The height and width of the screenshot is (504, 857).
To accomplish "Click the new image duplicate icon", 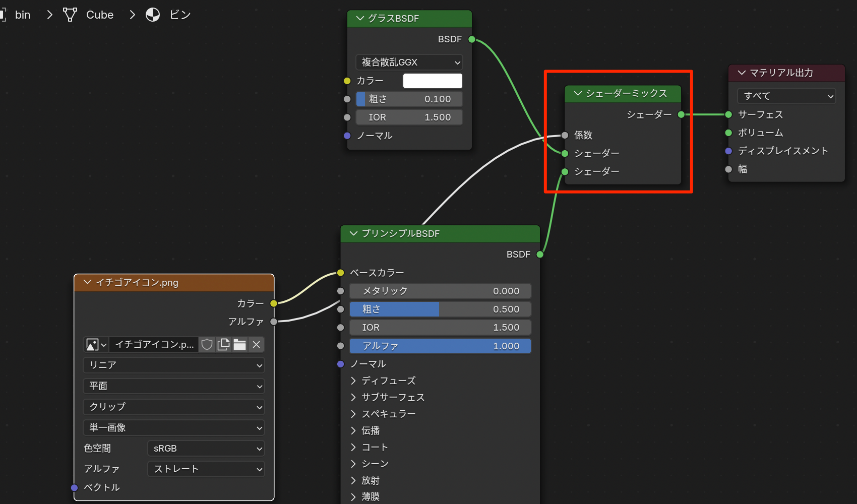I will 223,345.
